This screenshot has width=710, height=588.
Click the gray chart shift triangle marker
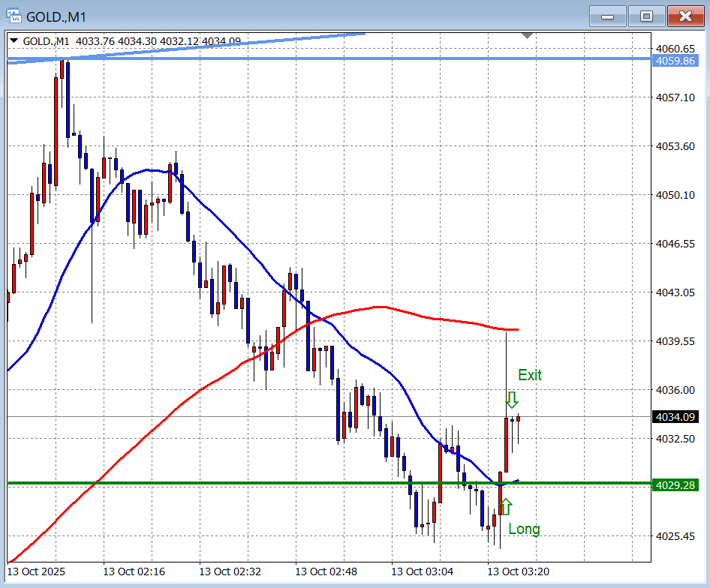click(x=528, y=35)
